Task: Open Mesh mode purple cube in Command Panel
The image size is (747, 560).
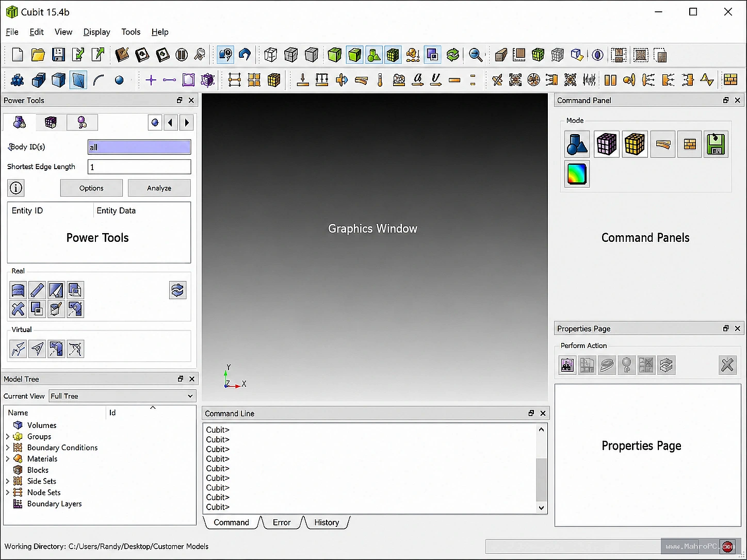Action: point(606,144)
